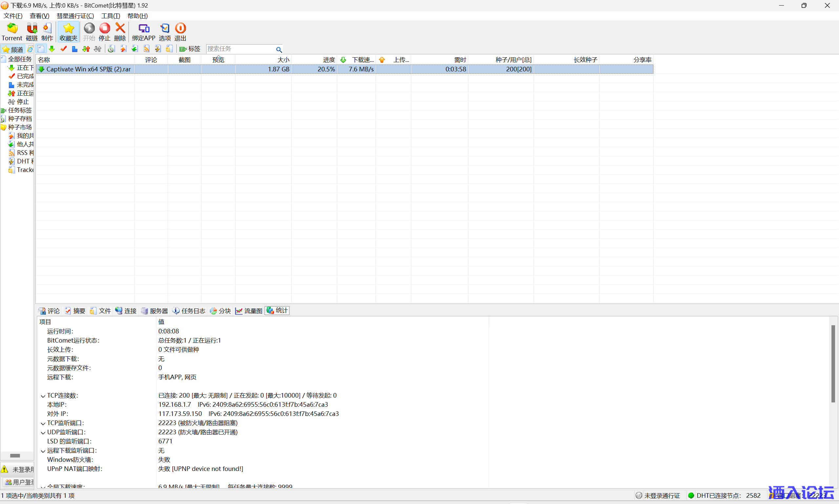Click the 制作 create torrent icon
The image size is (839, 504).
tap(47, 28)
